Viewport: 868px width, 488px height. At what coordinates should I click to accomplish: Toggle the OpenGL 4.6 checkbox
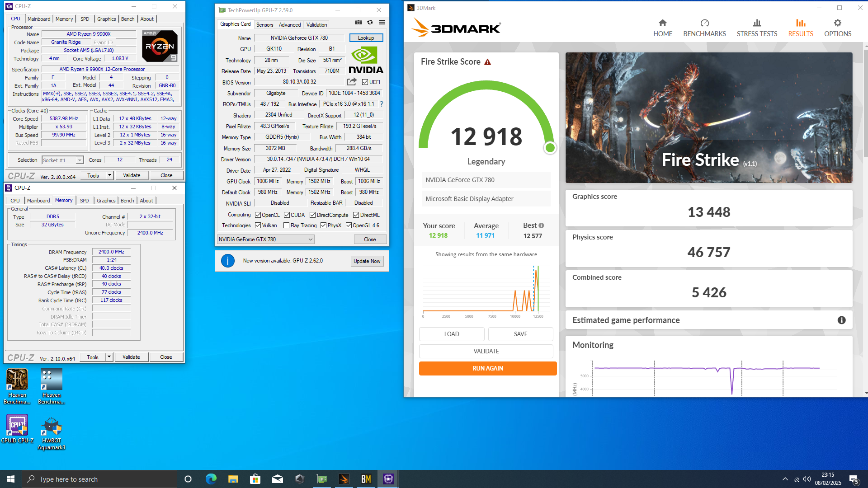pos(349,225)
